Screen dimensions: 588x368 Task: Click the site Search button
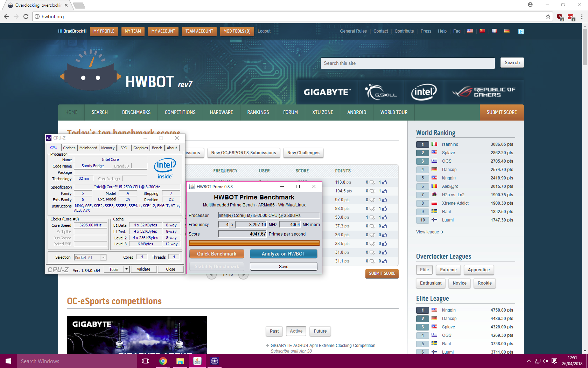click(x=512, y=63)
